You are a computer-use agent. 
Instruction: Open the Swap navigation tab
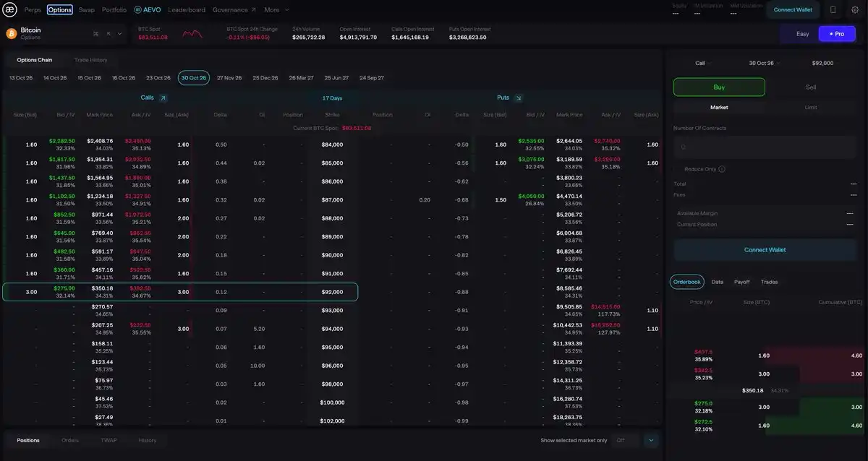[x=87, y=10]
